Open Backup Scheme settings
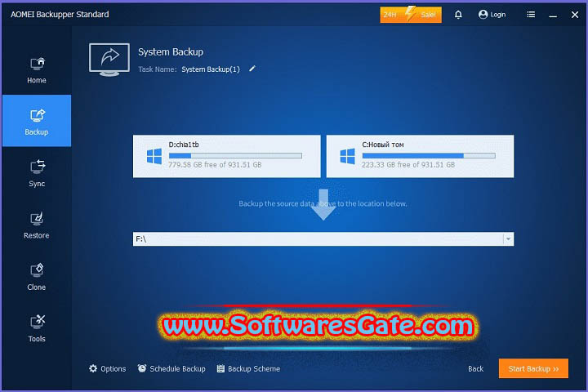Image resolution: width=588 pixels, height=392 pixels. pyautogui.click(x=248, y=369)
